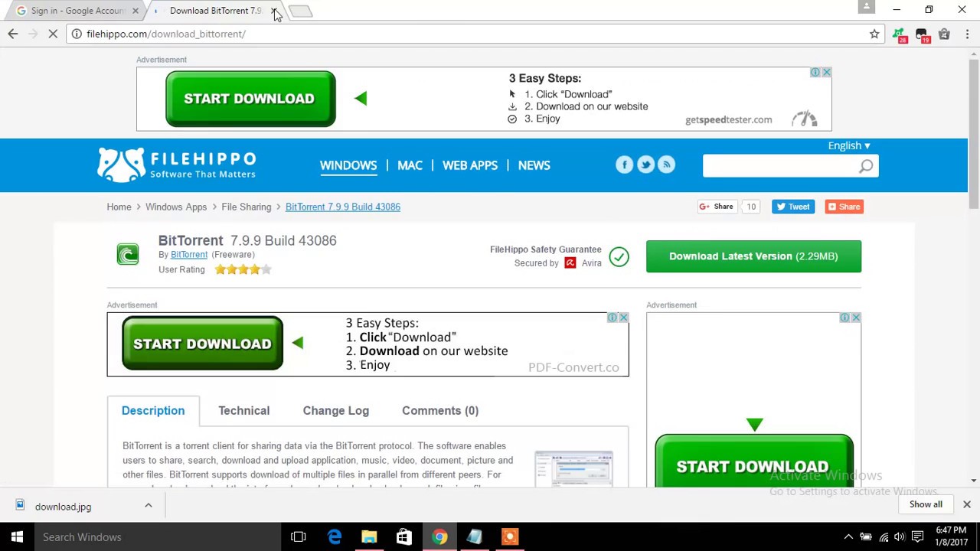Switch to the Description tab
The width and height of the screenshot is (980, 551).
[153, 411]
